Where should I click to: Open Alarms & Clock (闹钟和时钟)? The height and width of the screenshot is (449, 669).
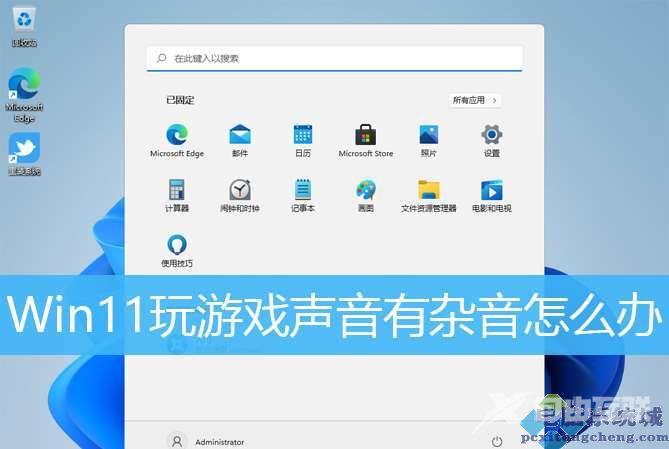click(240, 195)
